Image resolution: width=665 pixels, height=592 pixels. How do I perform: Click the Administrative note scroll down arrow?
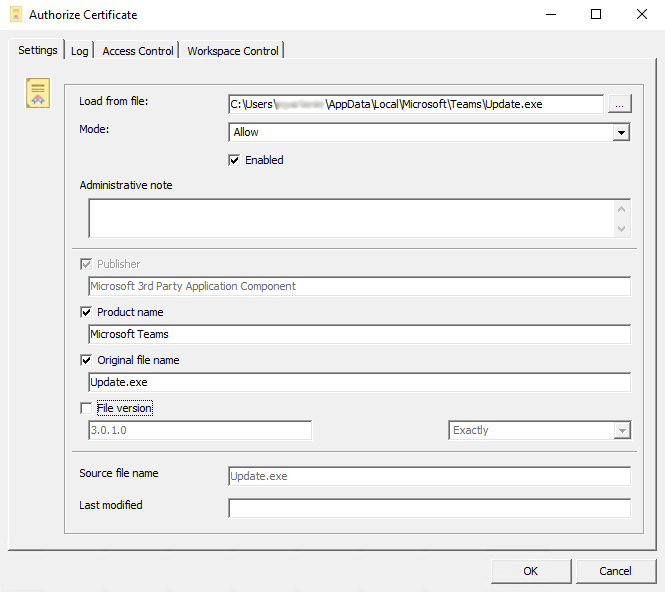coord(623,228)
